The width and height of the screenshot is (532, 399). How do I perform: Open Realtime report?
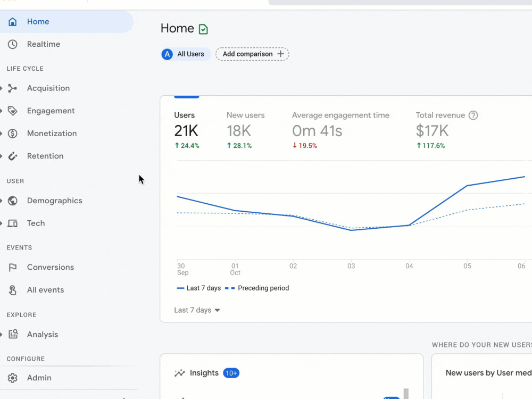[x=44, y=44]
